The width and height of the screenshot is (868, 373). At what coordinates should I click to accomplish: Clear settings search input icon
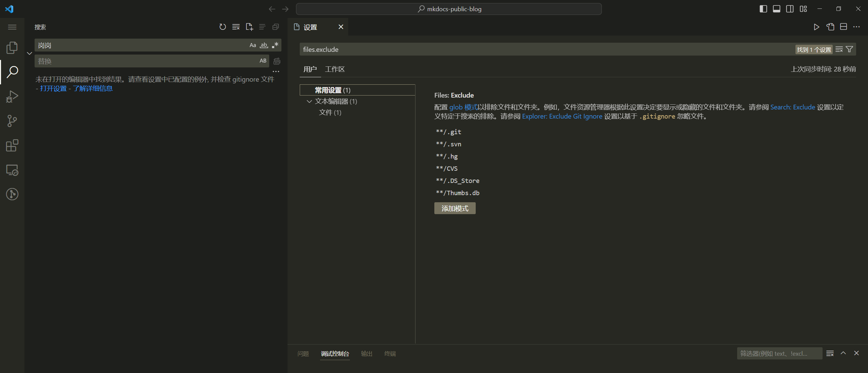coord(839,49)
